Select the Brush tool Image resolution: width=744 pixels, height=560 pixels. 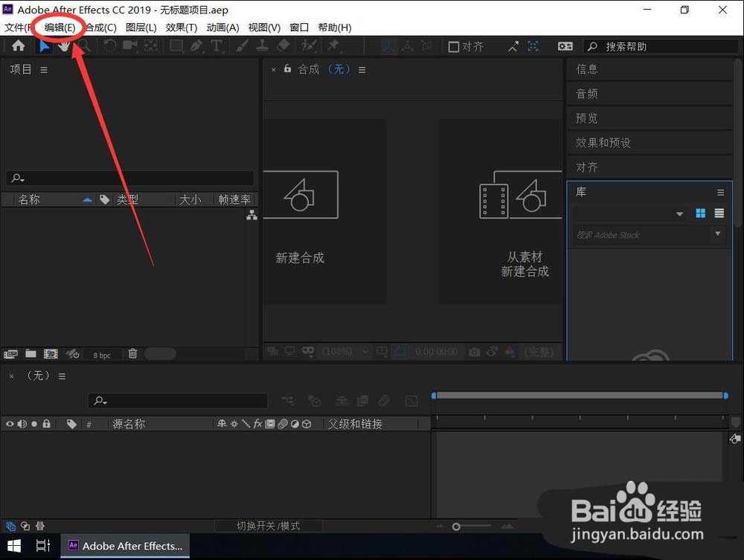(242, 46)
